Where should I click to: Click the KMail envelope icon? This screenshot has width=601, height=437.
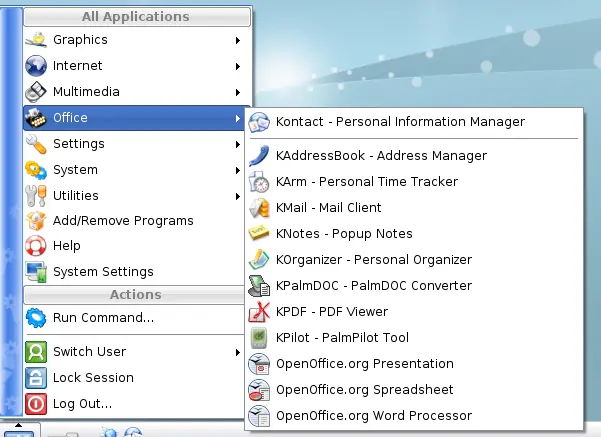pyautogui.click(x=259, y=208)
